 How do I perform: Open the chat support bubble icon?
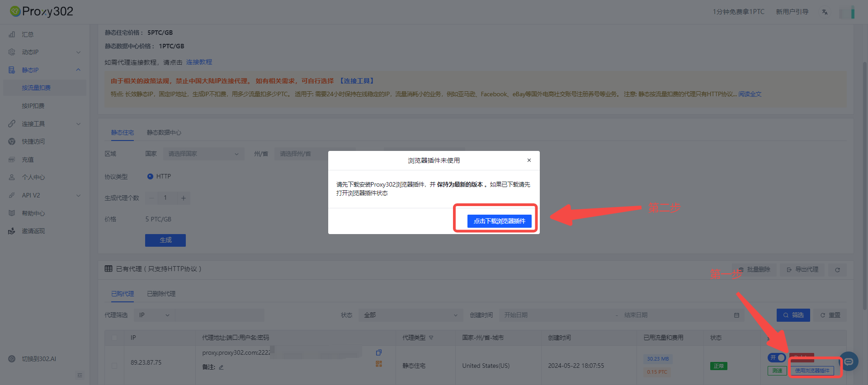[x=849, y=362]
